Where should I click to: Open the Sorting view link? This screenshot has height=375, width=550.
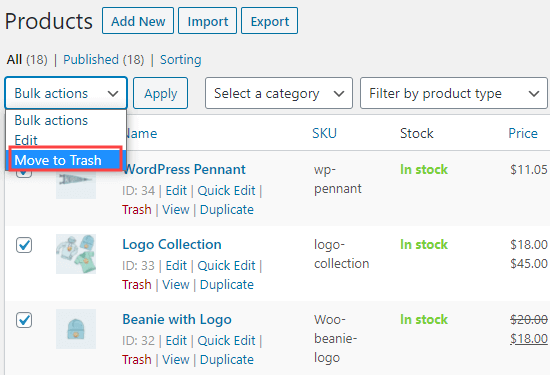coord(181,60)
